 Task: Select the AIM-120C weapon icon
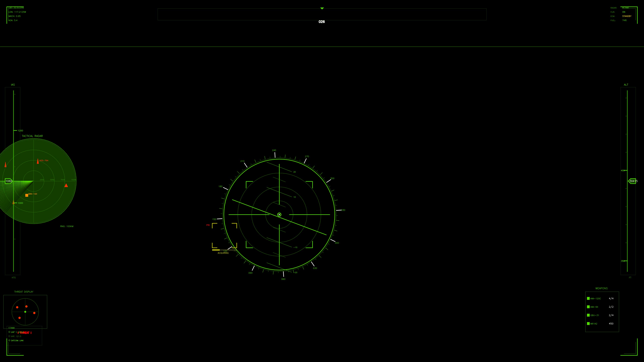(x=589, y=298)
